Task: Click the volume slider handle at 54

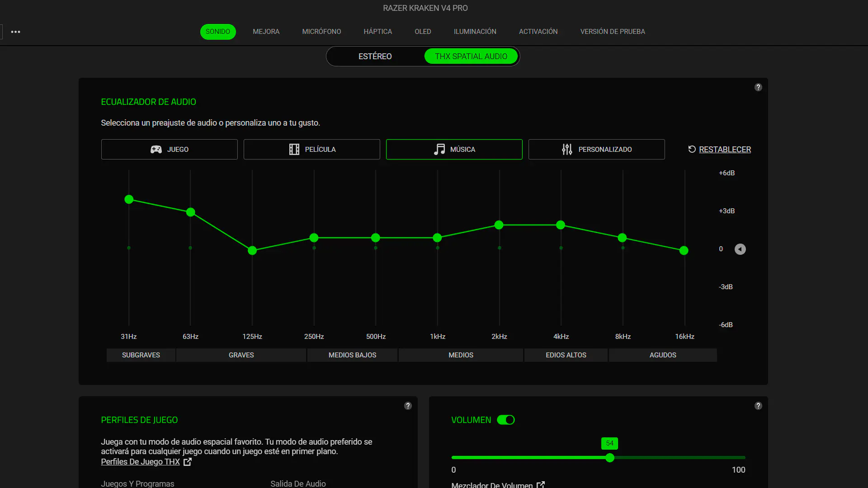Action: 610,458
